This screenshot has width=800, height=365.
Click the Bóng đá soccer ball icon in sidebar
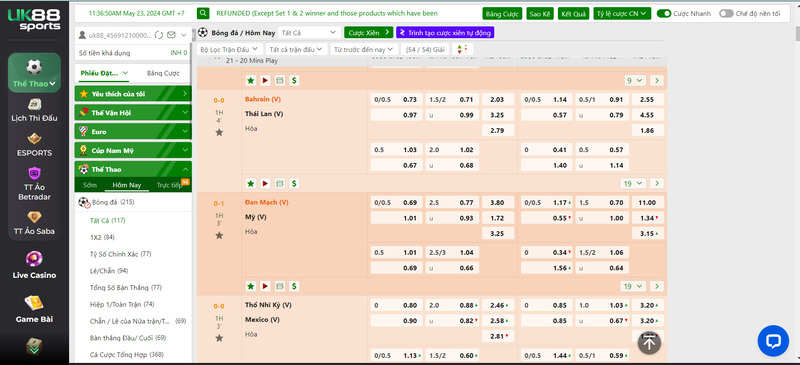click(x=84, y=203)
